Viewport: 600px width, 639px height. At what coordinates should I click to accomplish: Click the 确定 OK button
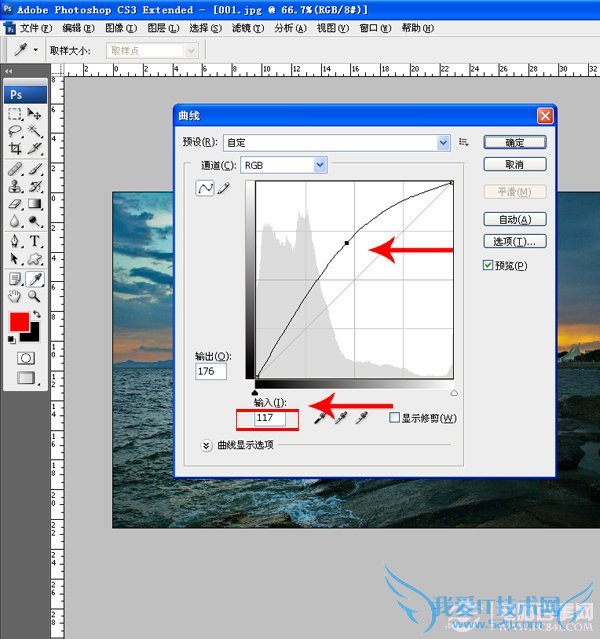515,142
